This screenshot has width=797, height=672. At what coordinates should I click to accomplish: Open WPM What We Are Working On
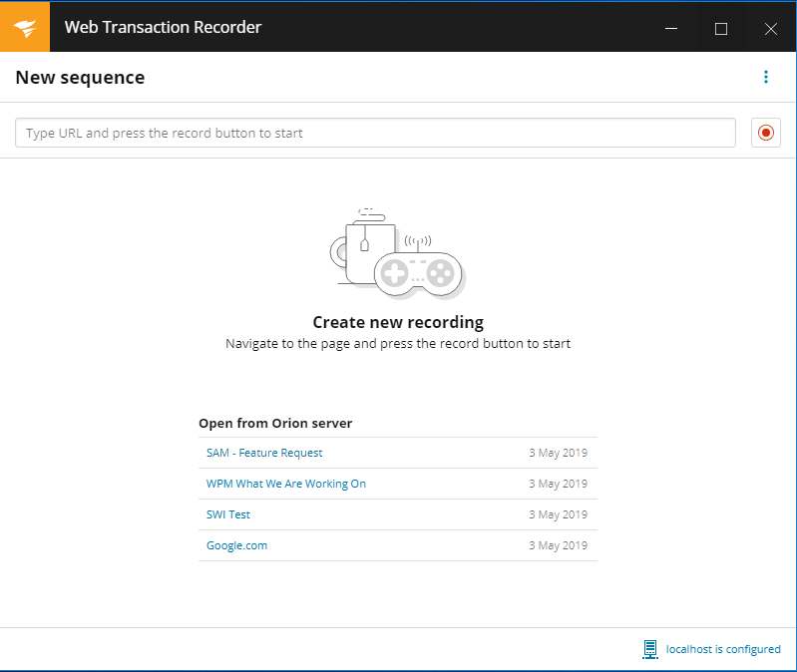(x=286, y=484)
